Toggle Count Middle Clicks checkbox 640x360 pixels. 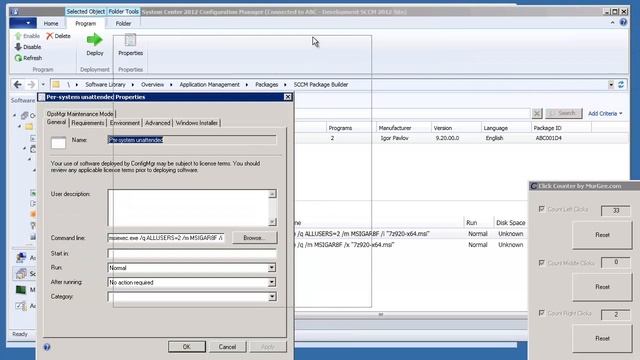(542, 262)
